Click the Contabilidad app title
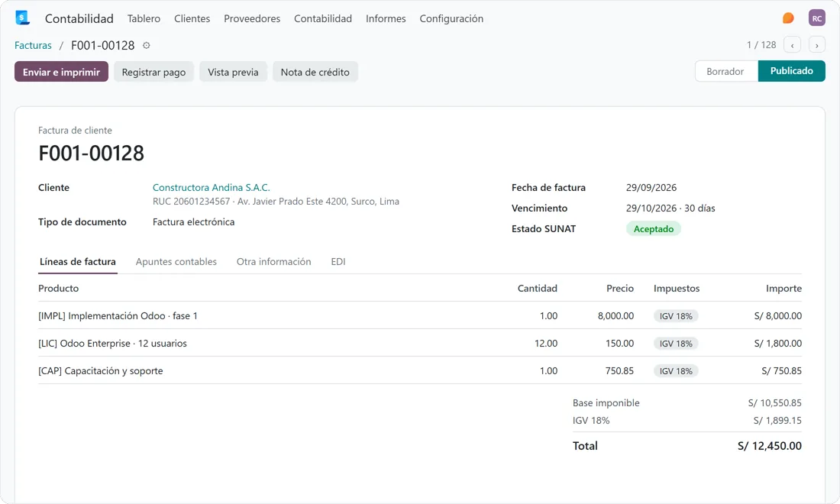 click(79, 19)
